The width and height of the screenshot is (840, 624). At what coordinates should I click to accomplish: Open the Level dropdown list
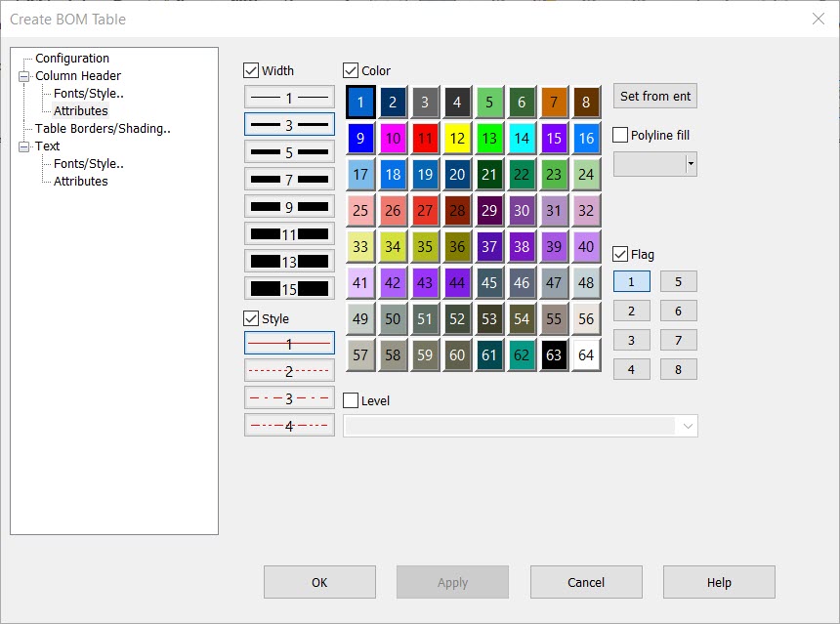688,426
